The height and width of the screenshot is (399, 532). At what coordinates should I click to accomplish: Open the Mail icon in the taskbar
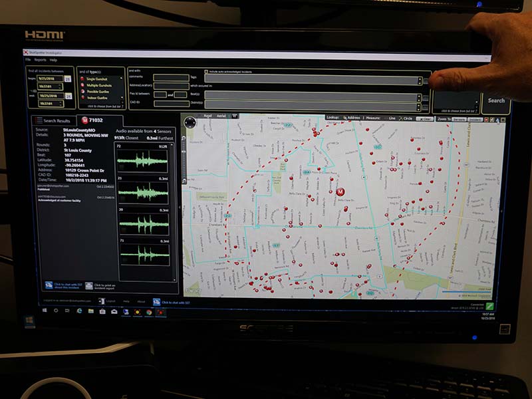(x=114, y=312)
